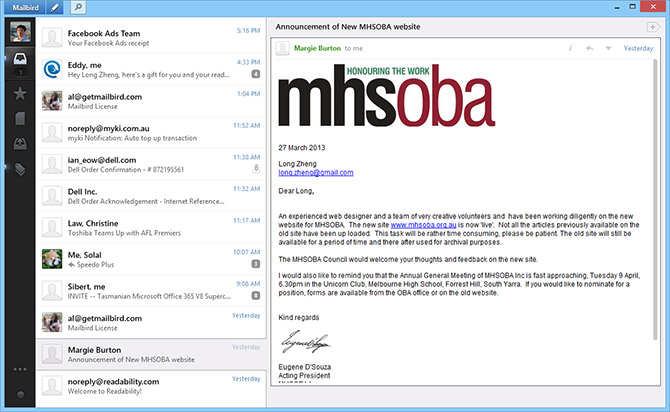Click the 5:16 PM timestamp
This screenshot has width=670, height=412.
248,31
